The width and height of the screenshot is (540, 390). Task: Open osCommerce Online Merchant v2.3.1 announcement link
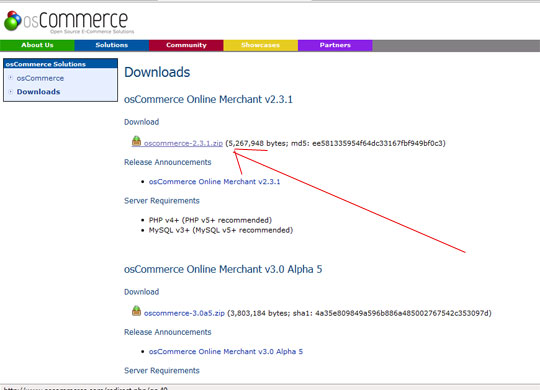pos(214,182)
